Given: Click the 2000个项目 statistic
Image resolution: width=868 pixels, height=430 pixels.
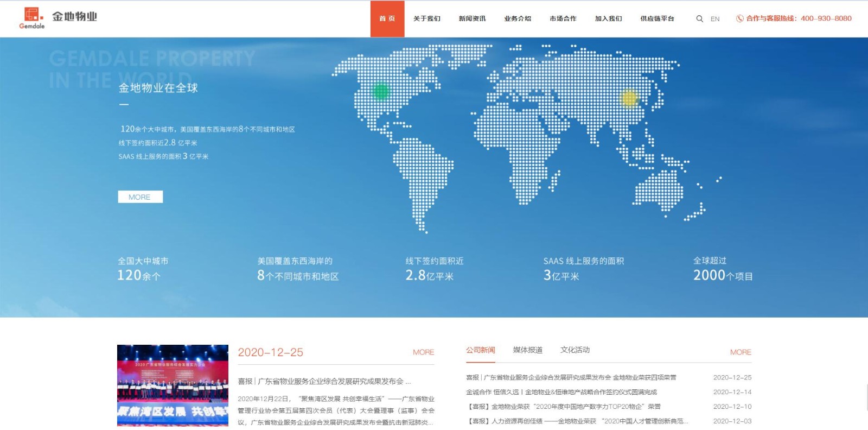Looking at the screenshot, I should pyautogui.click(x=723, y=269).
